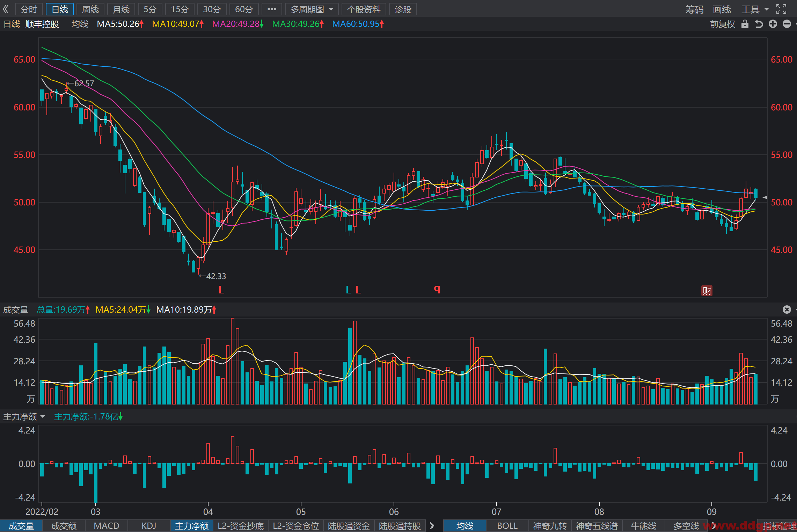Select the 主力净额 bottom tab
This screenshot has height=532, width=797.
(192, 526)
